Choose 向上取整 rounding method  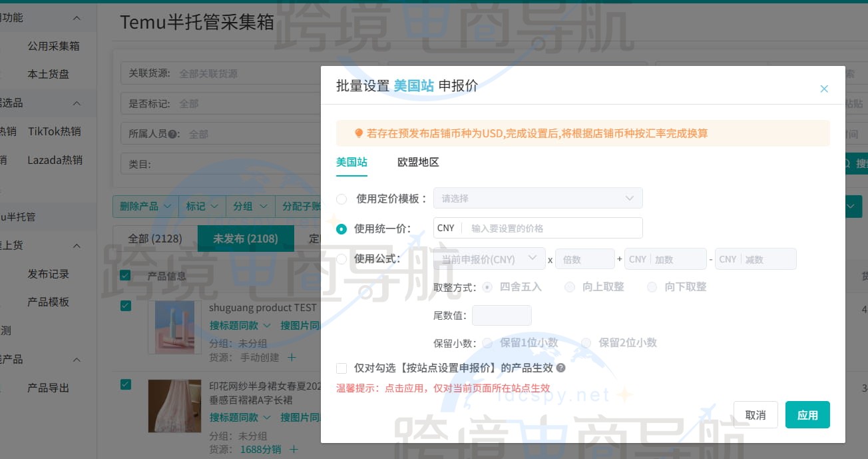(570, 286)
